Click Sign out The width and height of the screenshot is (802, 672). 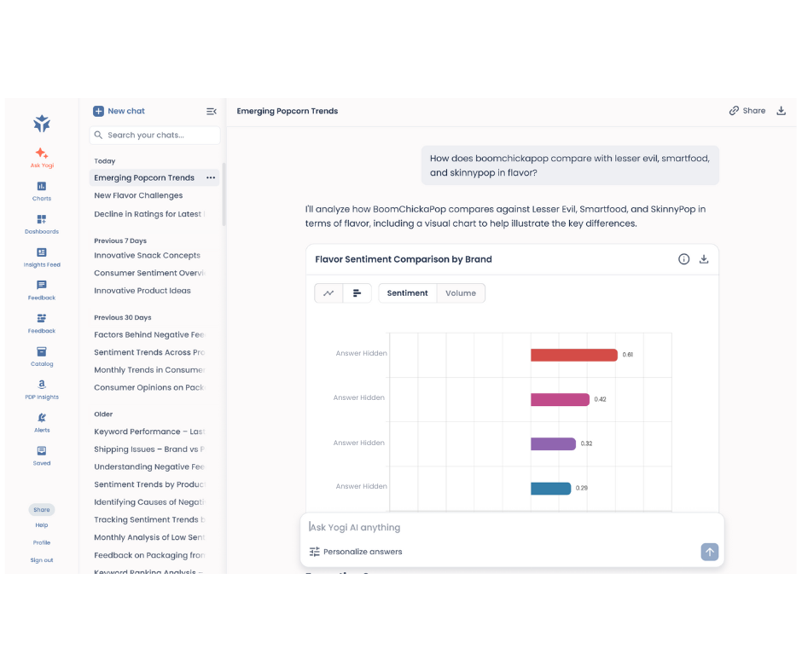pyautogui.click(x=42, y=560)
